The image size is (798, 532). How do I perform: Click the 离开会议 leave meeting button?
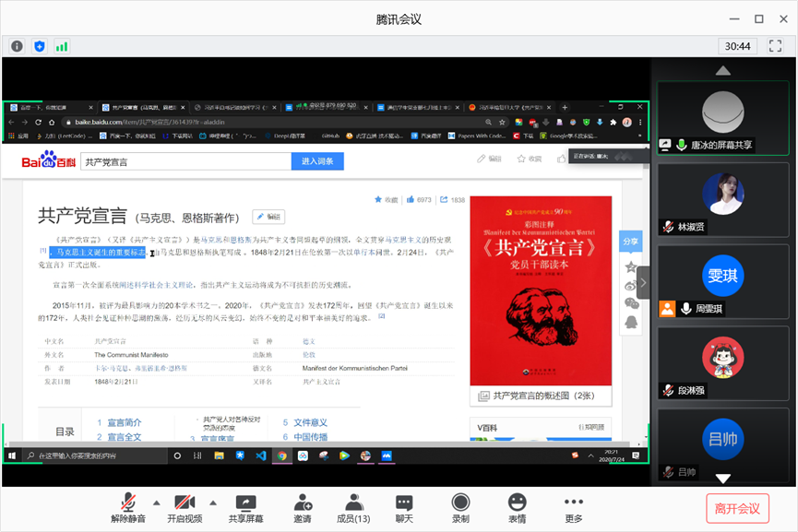[737, 508]
